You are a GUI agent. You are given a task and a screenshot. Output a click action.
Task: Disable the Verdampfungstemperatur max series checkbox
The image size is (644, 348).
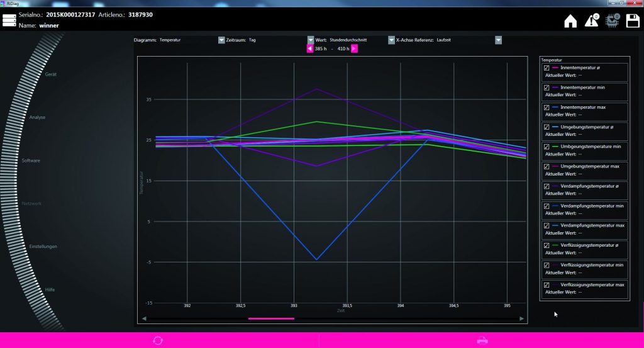point(547,225)
